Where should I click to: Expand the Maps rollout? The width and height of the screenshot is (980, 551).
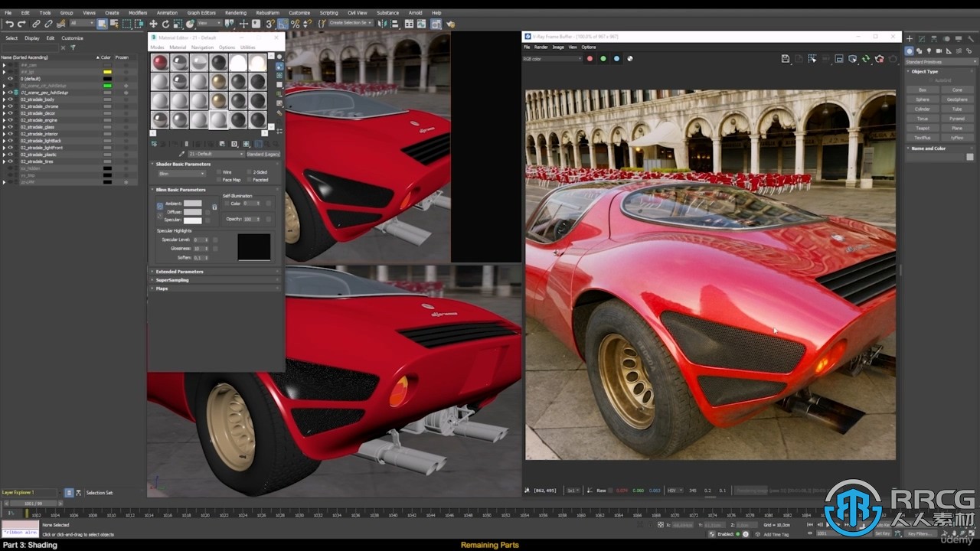click(x=215, y=289)
